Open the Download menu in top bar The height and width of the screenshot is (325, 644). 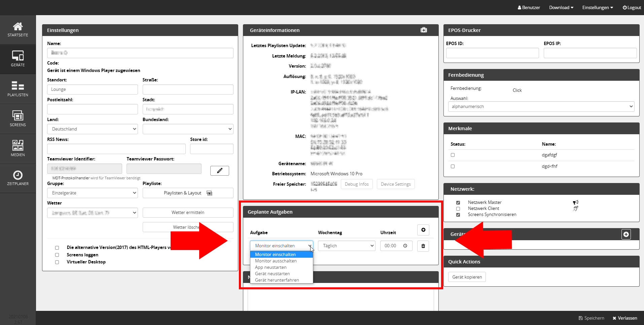tap(561, 7)
